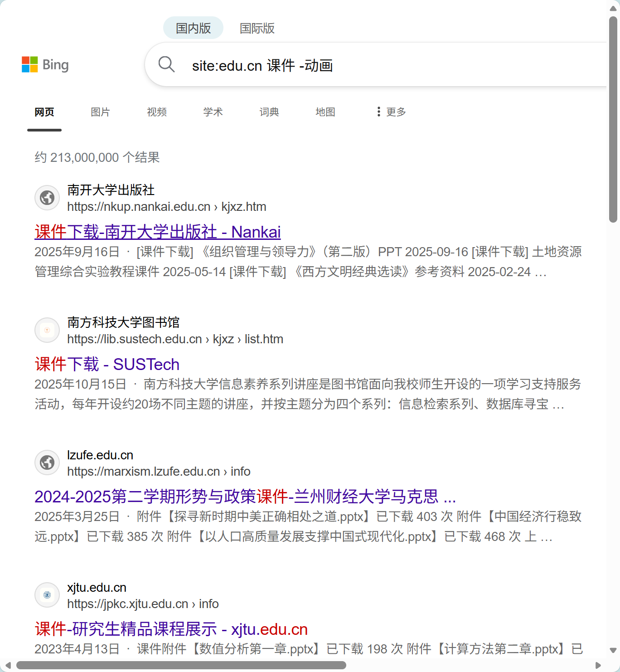The image size is (620, 672).
Task: Open 课件下载 - SUSTech result
Action: [107, 364]
